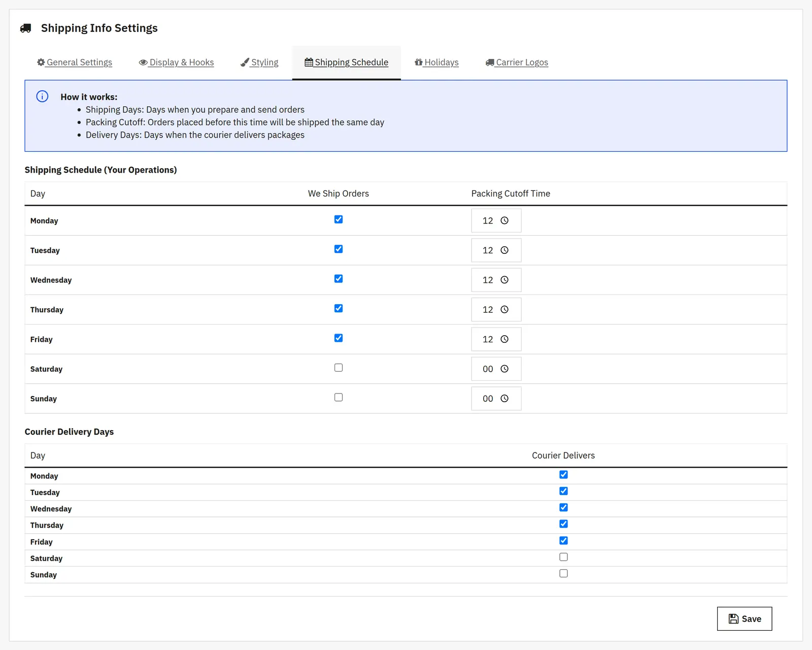
Task: Enable Courier Delivers for Sunday
Action: 563,573
